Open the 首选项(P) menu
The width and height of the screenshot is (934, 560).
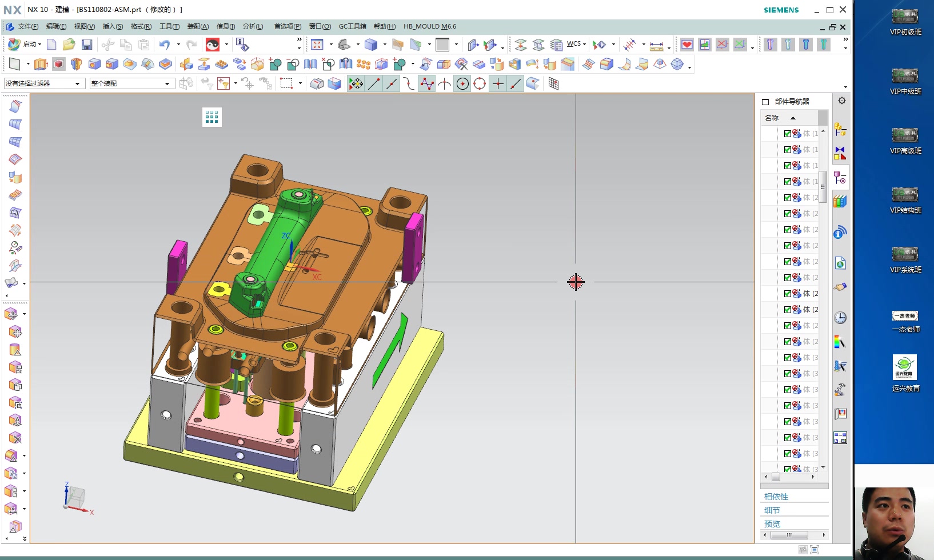pyautogui.click(x=288, y=27)
